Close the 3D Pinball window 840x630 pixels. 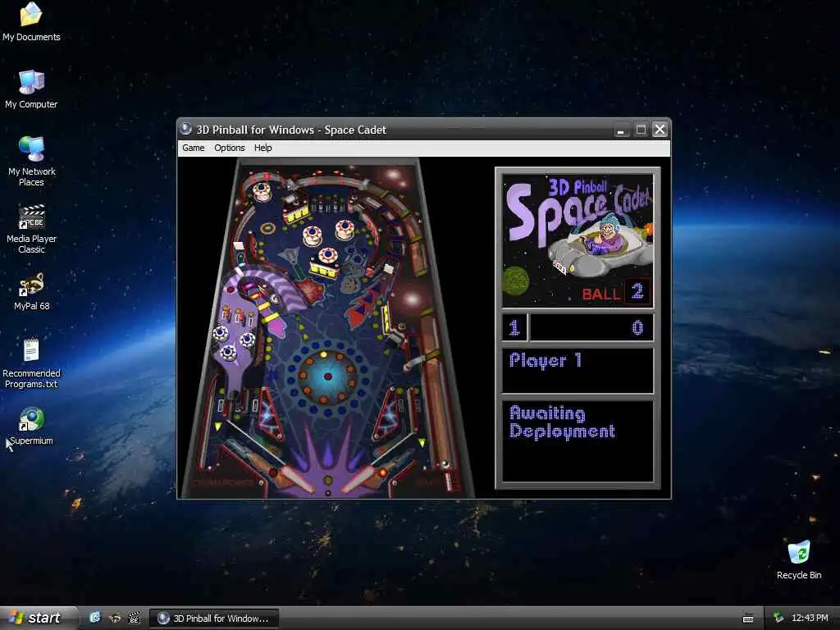[x=660, y=130]
